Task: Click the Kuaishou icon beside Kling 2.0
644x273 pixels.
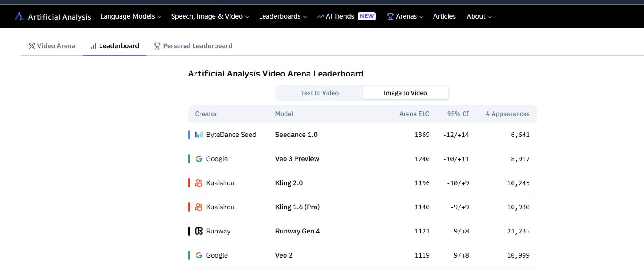Action: [199, 183]
